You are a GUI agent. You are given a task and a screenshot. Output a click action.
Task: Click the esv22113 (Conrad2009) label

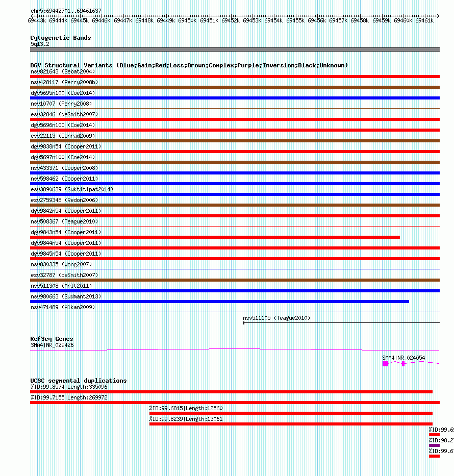[63, 136]
